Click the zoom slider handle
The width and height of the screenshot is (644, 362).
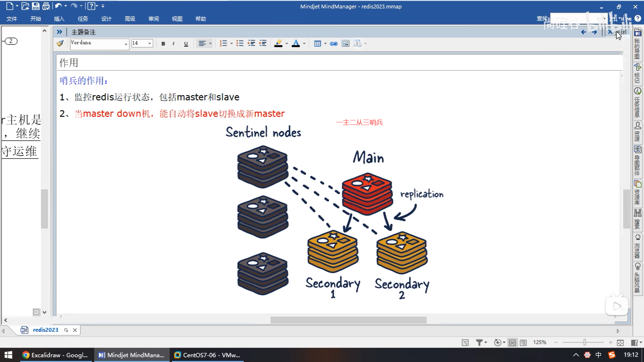(x=585, y=342)
